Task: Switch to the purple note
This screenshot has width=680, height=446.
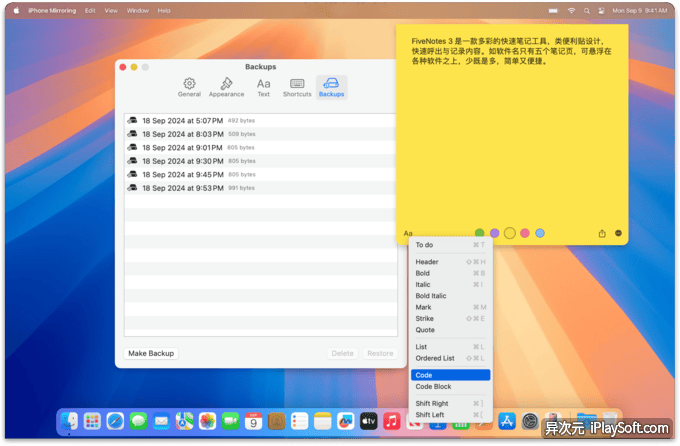Action: click(x=494, y=233)
